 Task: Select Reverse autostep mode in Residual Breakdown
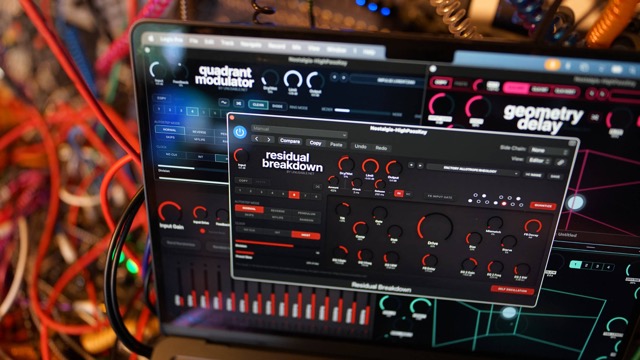click(278, 211)
